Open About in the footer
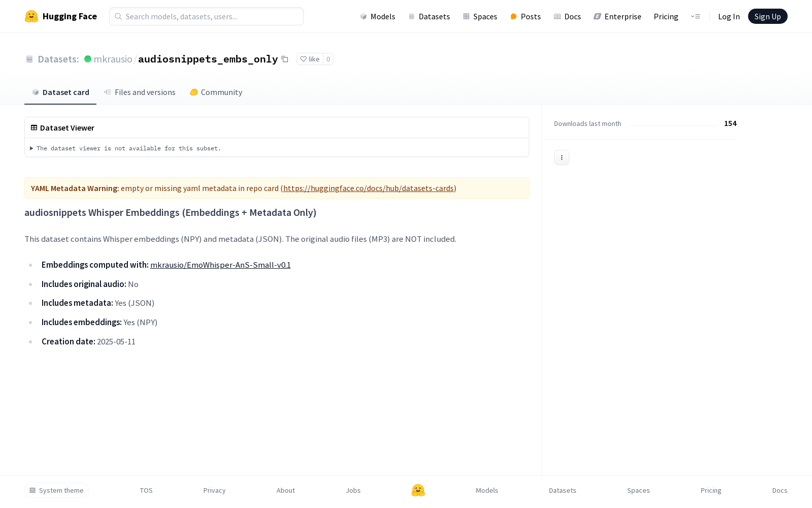812x508 pixels. click(x=286, y=490)
